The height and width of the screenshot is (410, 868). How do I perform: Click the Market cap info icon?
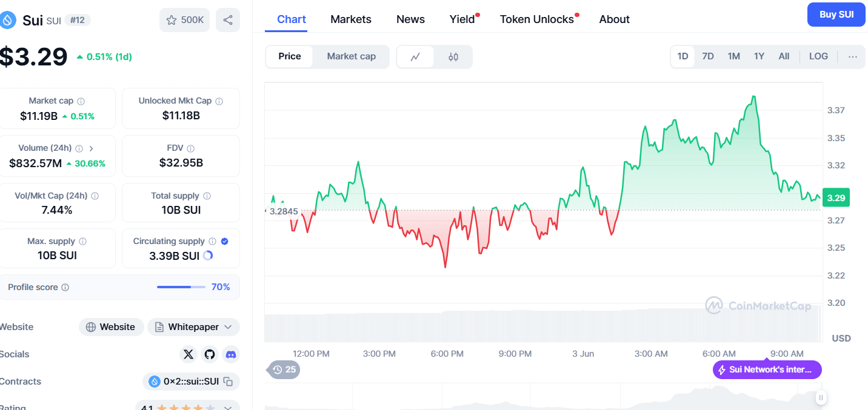(x=81, y=101)
